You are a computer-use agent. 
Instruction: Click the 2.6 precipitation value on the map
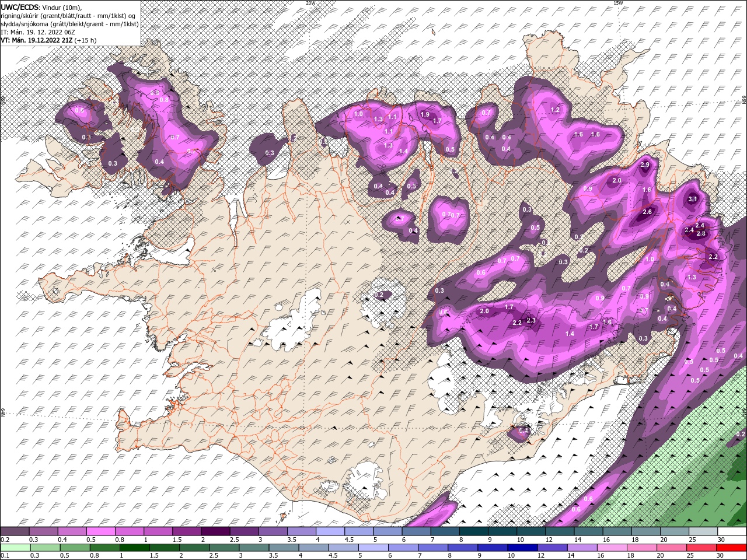[x=647, y=212]
